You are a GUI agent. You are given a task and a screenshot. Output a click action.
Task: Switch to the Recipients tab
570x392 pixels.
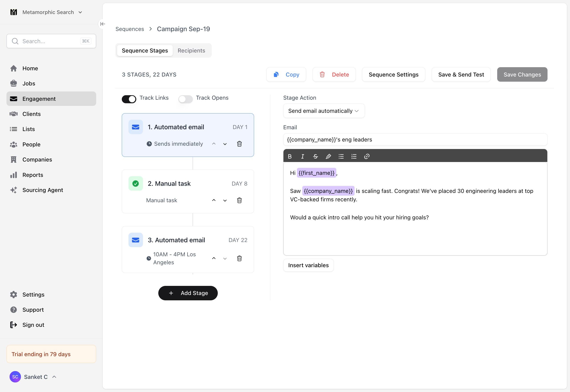(191, 51)
